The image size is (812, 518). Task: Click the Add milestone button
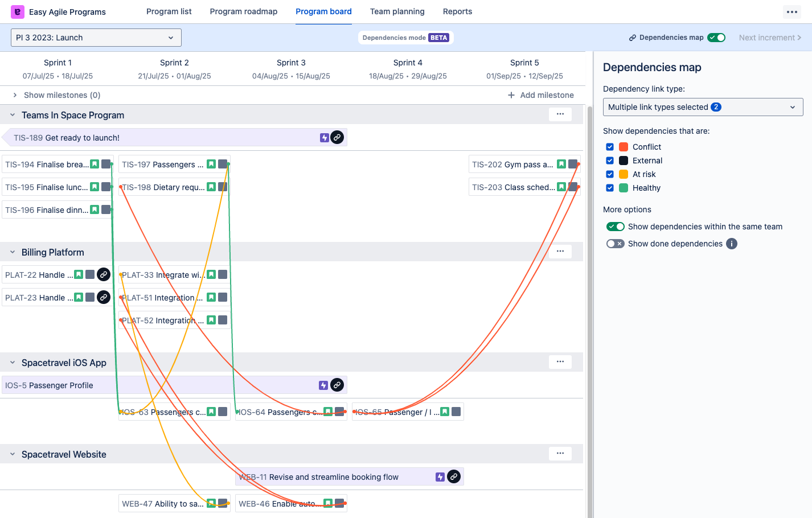pyautogui.click(x=540, y=95)
